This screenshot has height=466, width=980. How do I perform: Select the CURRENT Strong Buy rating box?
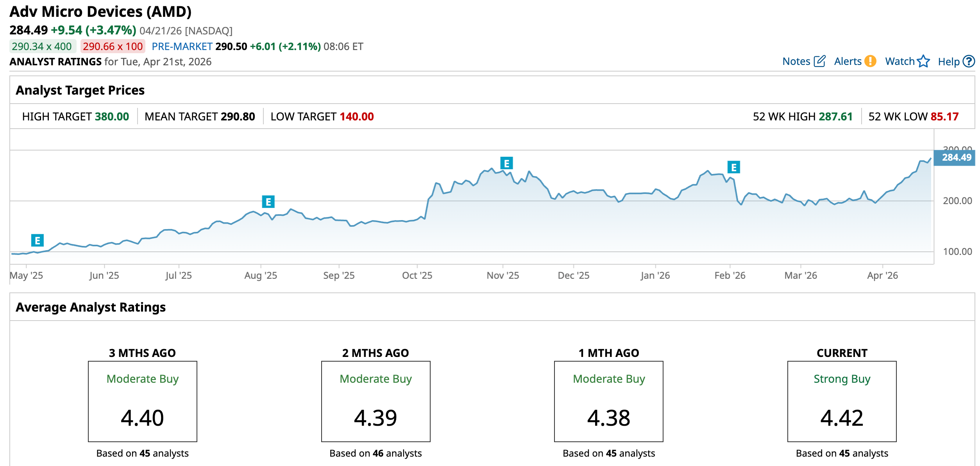(x=842, y=401)
